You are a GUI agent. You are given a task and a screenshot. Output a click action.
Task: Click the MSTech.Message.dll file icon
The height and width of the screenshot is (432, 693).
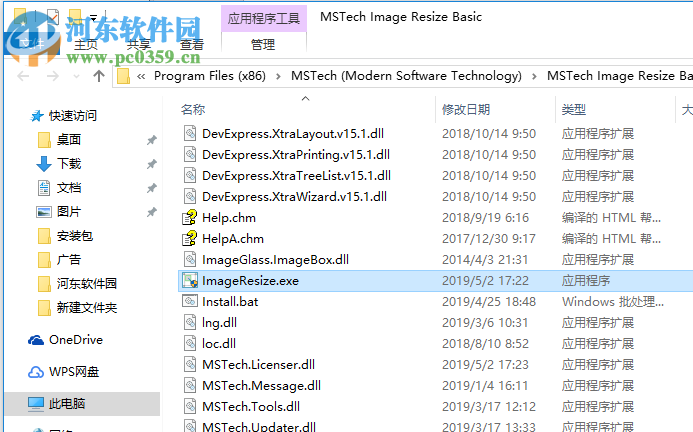click(190, 386)
